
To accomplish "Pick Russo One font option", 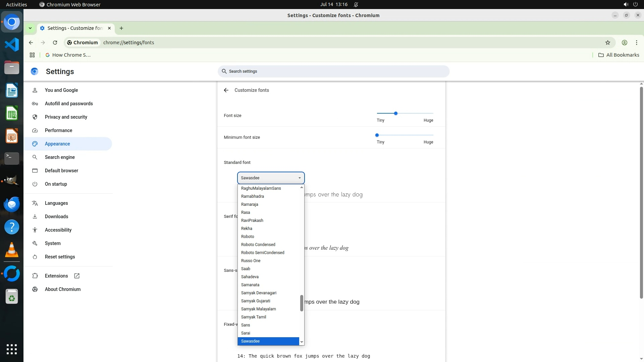I will coord(251,261).
